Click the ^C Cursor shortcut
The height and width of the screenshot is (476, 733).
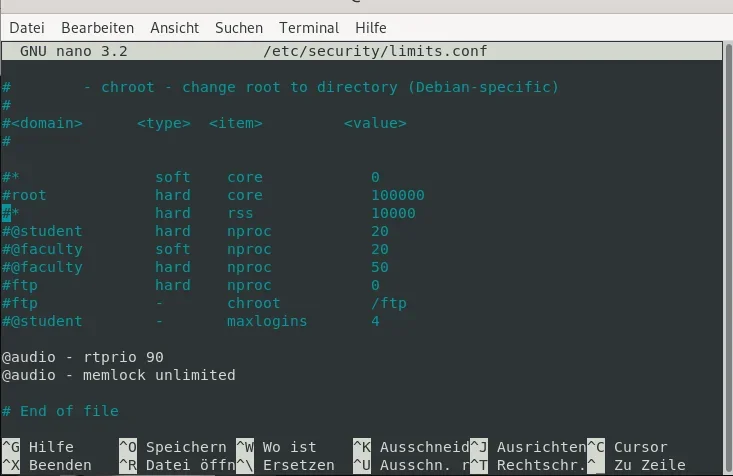pos(626,447)
